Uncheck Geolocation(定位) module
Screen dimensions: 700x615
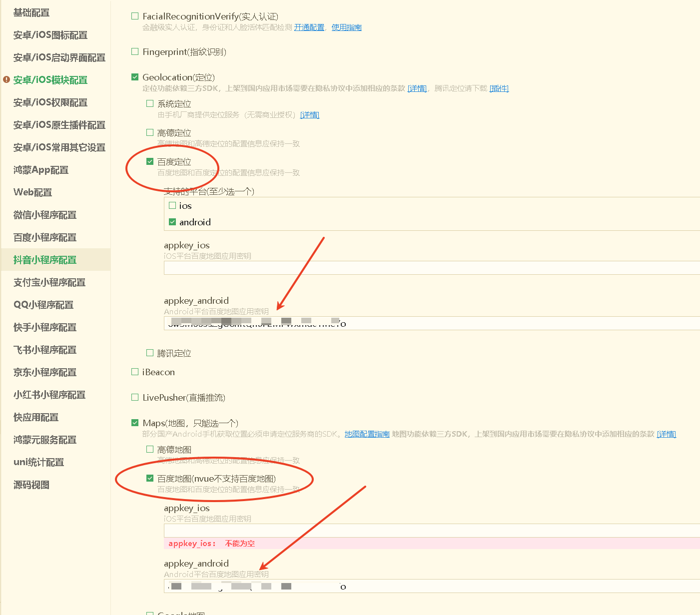[135, 77]
